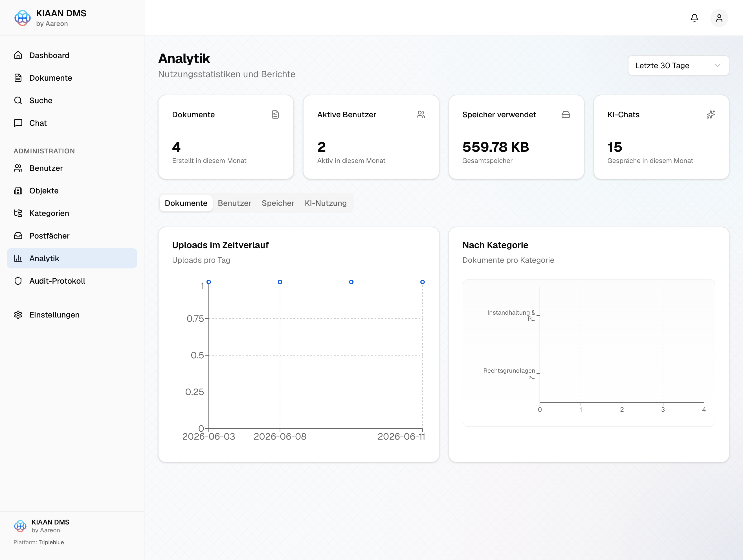
Task: Click the Benutzer people icon in sidebar
Action: point(18,168)
